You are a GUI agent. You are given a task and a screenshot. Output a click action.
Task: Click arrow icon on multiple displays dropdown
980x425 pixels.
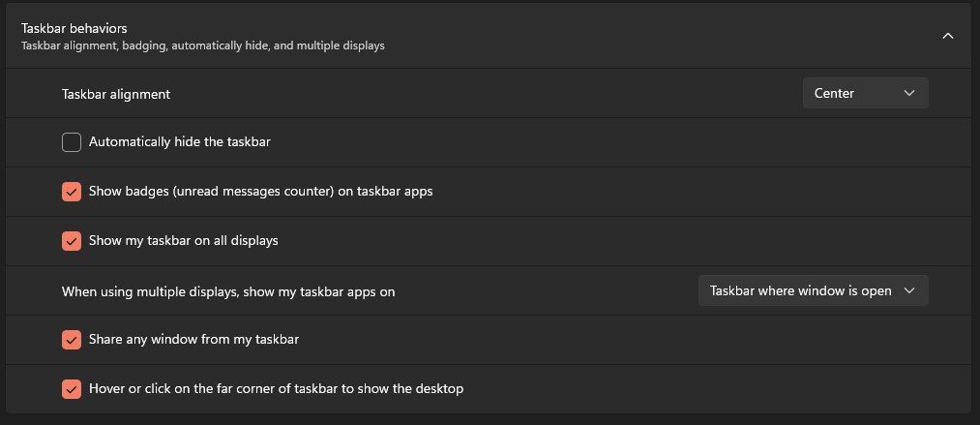[x=909, y=290]
